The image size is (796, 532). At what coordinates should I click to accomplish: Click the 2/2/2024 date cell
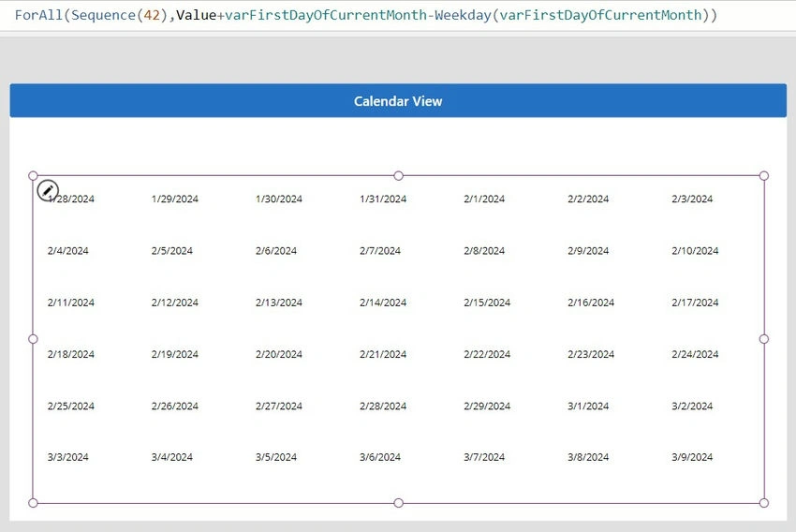click(x=588, y=199)
